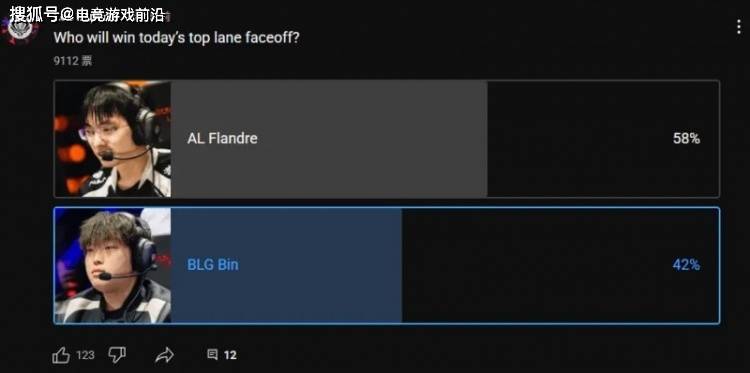Open comments via the comment icon
Viewport: 750px width, 373px height.
pyautogui.click(x=212, y=354)
